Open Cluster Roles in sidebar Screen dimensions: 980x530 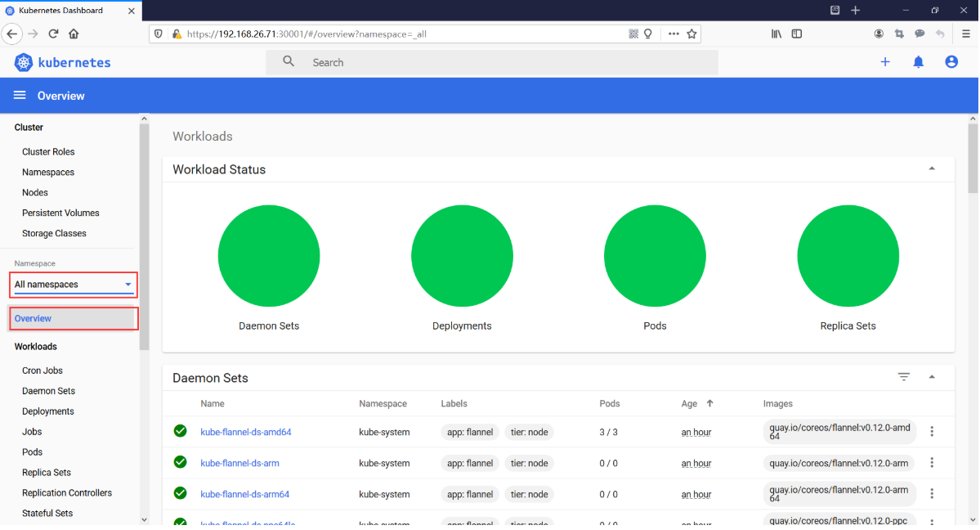(48, 151)
